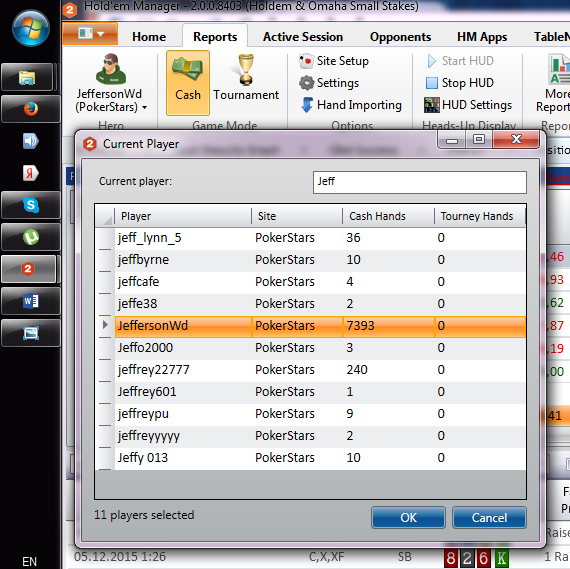Open the uTorrent taskbar icon
Image resolution: width=570 pixels, height=569 pixels.
(31, 237)
